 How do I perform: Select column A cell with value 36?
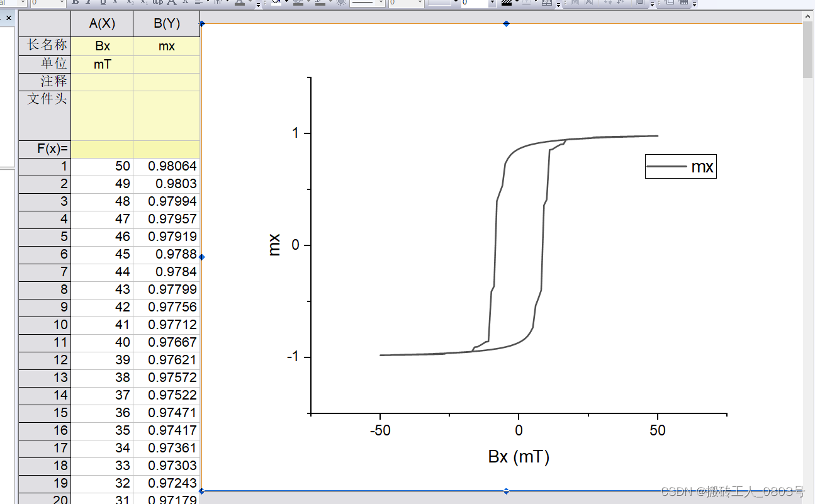(x=102, y=413)
